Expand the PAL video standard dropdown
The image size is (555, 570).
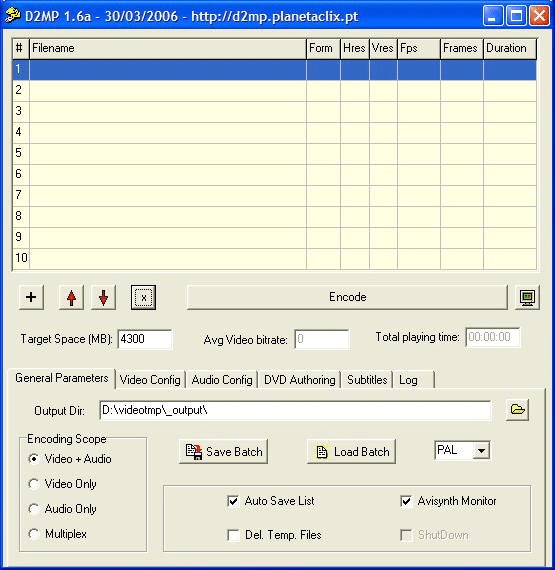point(482,451)
